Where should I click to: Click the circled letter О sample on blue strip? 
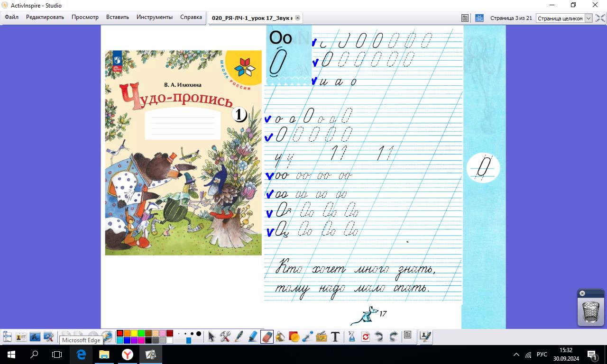point(483,168)
